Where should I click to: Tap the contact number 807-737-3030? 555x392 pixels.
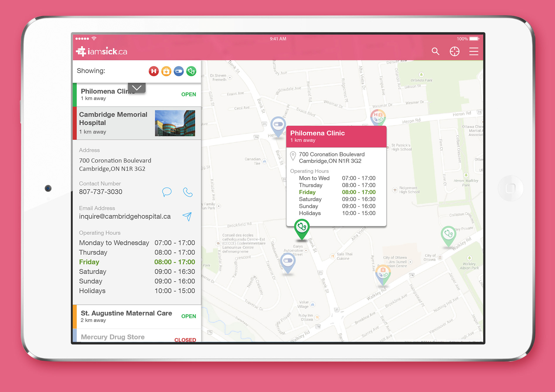pos(101,192)
